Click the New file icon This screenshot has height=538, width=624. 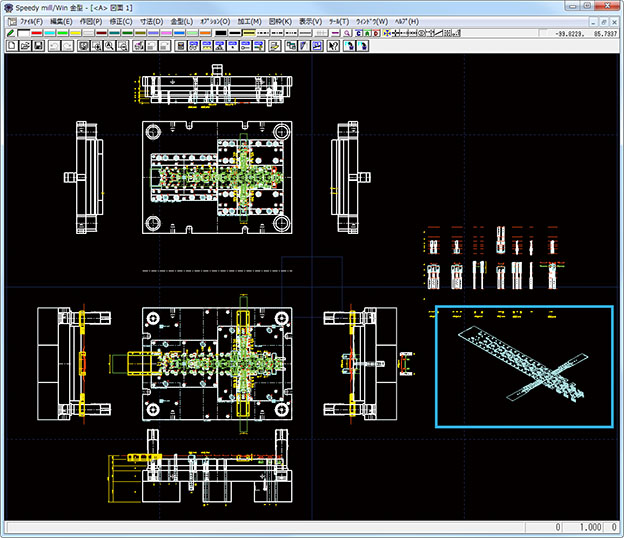tap(9, 46)
